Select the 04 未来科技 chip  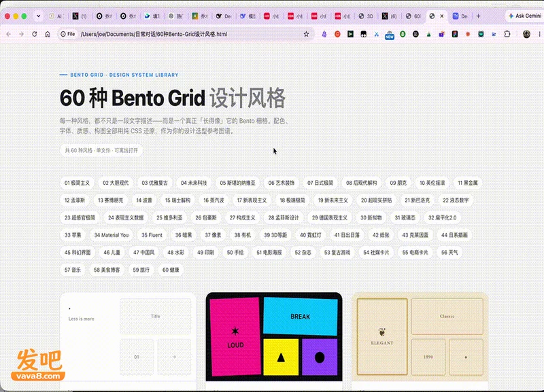(x=194, y=183)
